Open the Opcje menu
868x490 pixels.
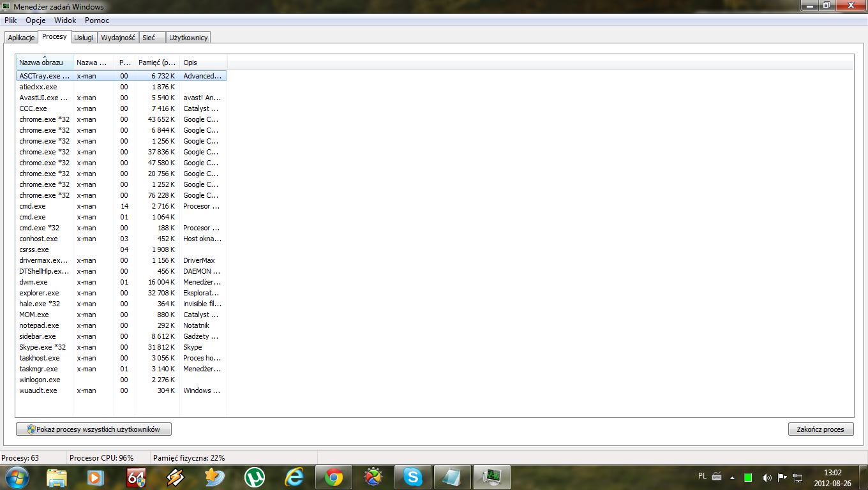35,20
